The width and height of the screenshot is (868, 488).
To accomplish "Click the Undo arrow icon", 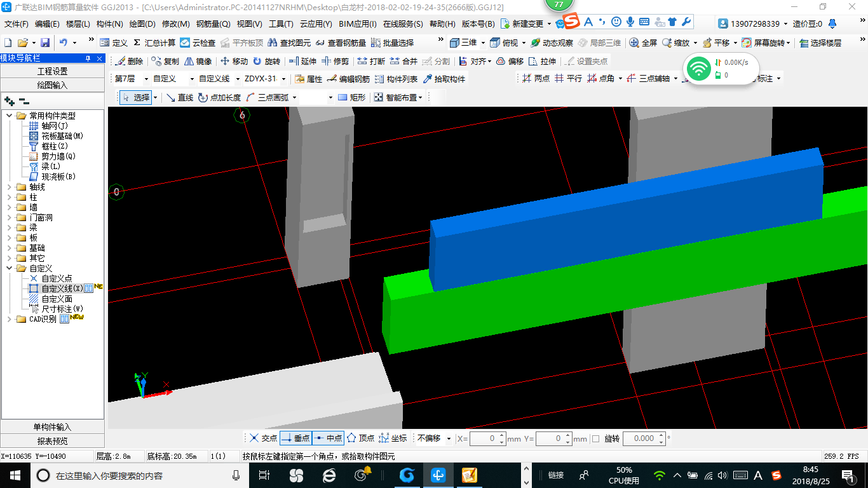I will [x=64, y=43].
